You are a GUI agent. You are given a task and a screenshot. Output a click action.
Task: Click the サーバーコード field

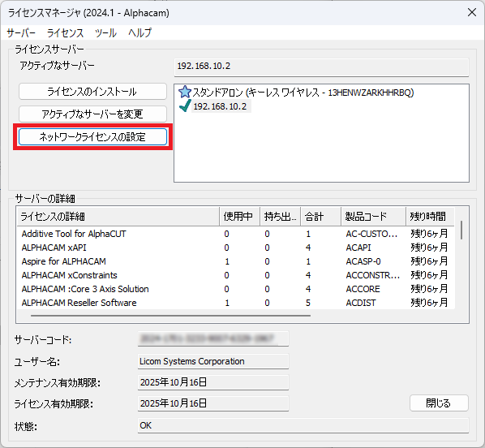click(213, 338)
